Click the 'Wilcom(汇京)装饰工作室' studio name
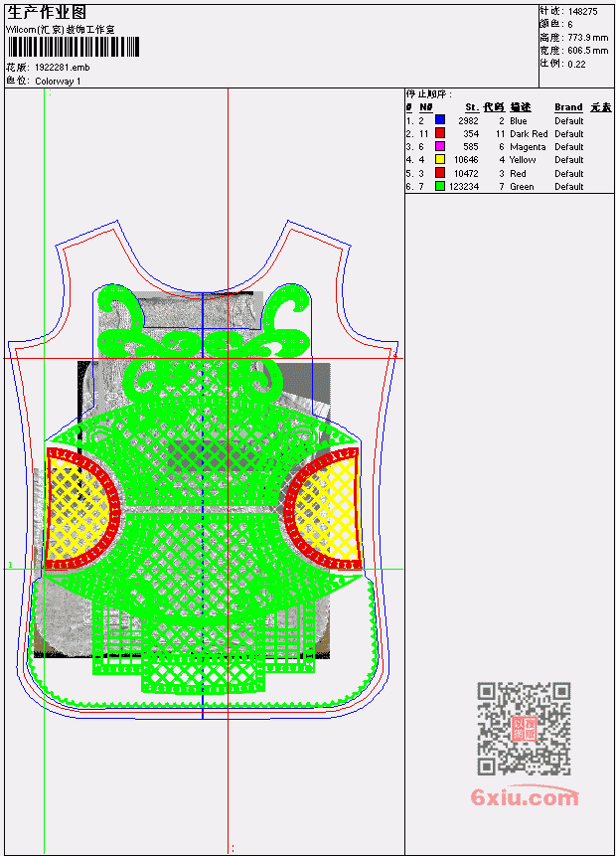This screenshot has height=856, width=616. (61, 30)
